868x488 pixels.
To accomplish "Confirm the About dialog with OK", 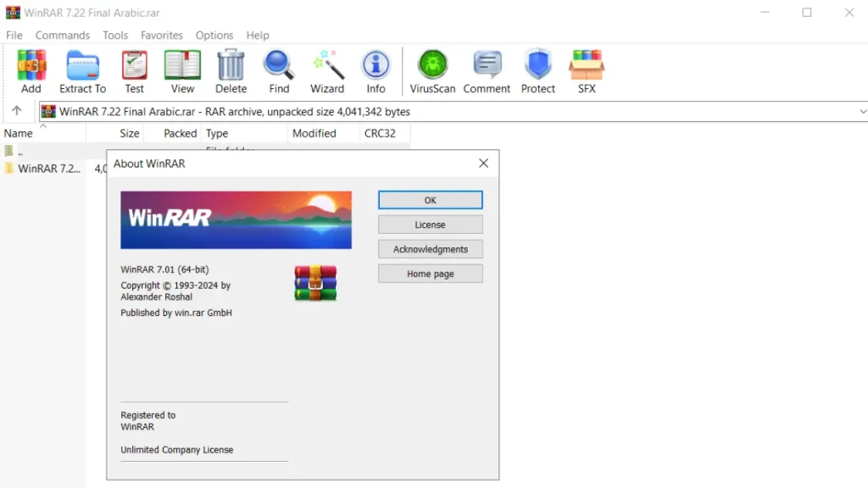I will [x=430, y=200].
